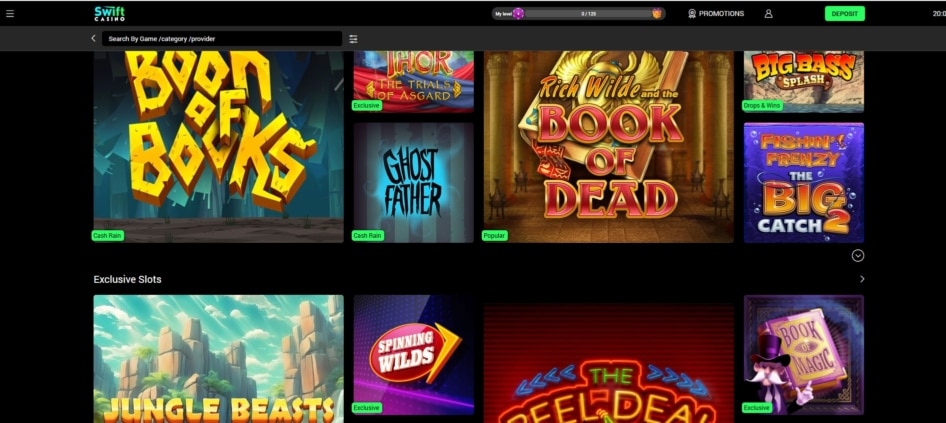This screenshot has width=946, height=423.
Task: Open the Promotions page
Action: 721,14
